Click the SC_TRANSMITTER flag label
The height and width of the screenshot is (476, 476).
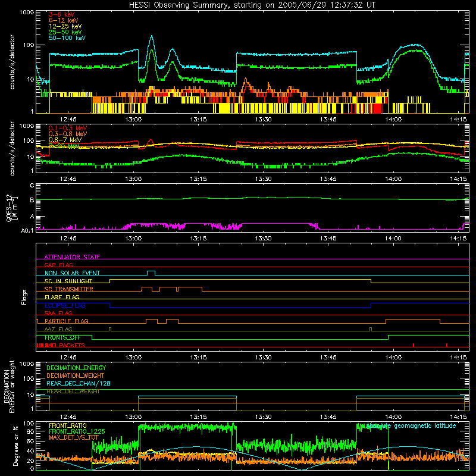pyautogui.click(x=69, y=289)
